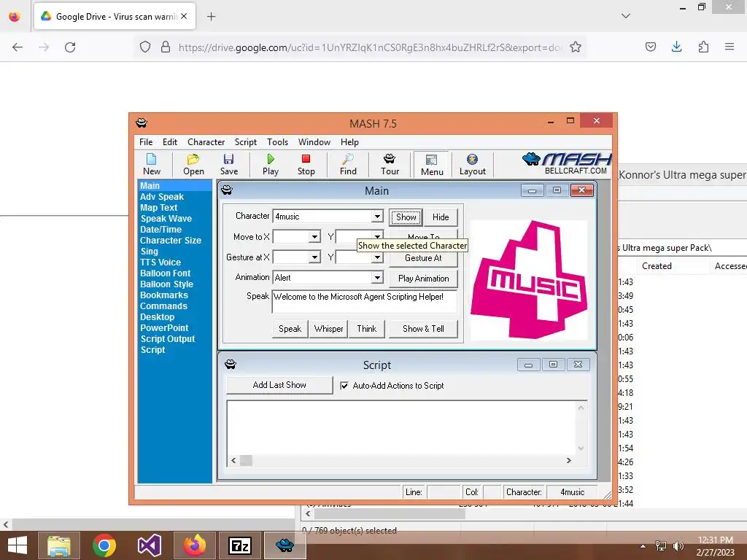Image resolution: width=747 pixels, height=560 pixels.
Task: Open the Window menu
Action: [x=314, y=142]
